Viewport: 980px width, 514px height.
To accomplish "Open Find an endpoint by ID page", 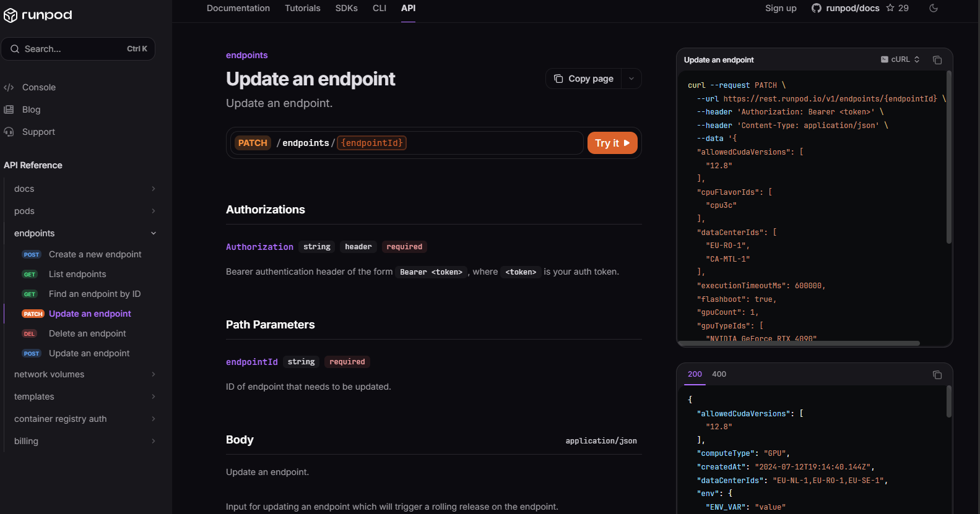I will [x=95, y=294].
